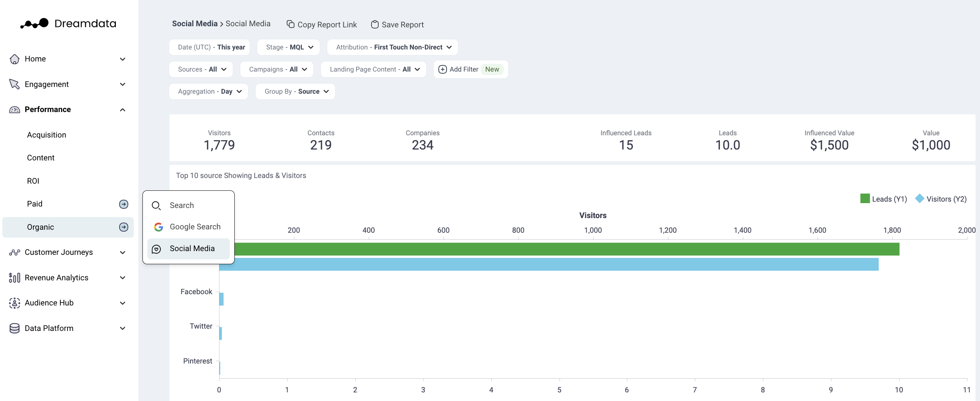Open the Acquisition page link
The height and width of the screenshot is (401, 980).
pyautogui.click(x=46, y=135)
